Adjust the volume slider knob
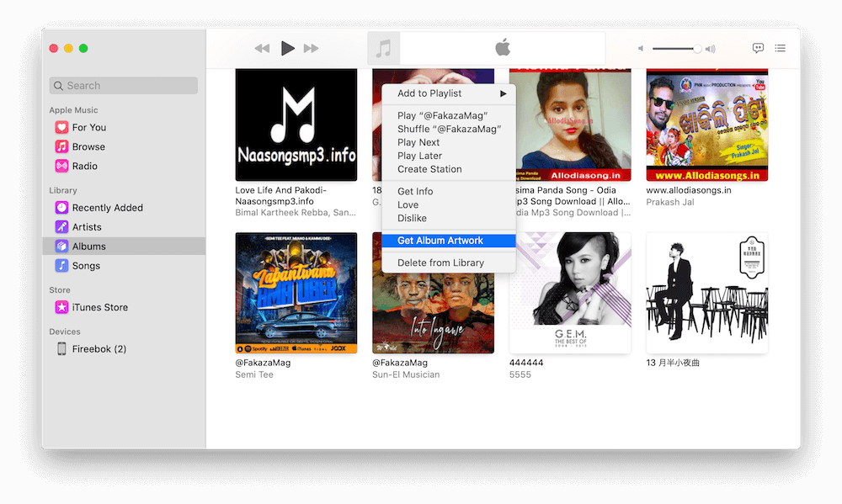 697,49
